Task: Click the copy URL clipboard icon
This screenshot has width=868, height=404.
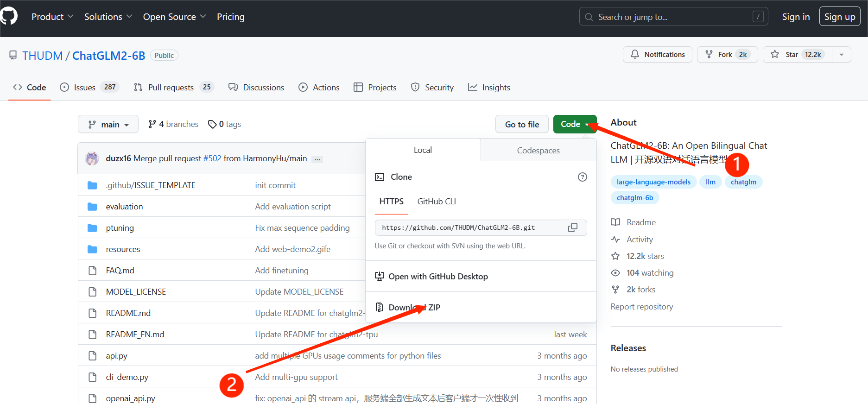Action: tap(573, 227)
